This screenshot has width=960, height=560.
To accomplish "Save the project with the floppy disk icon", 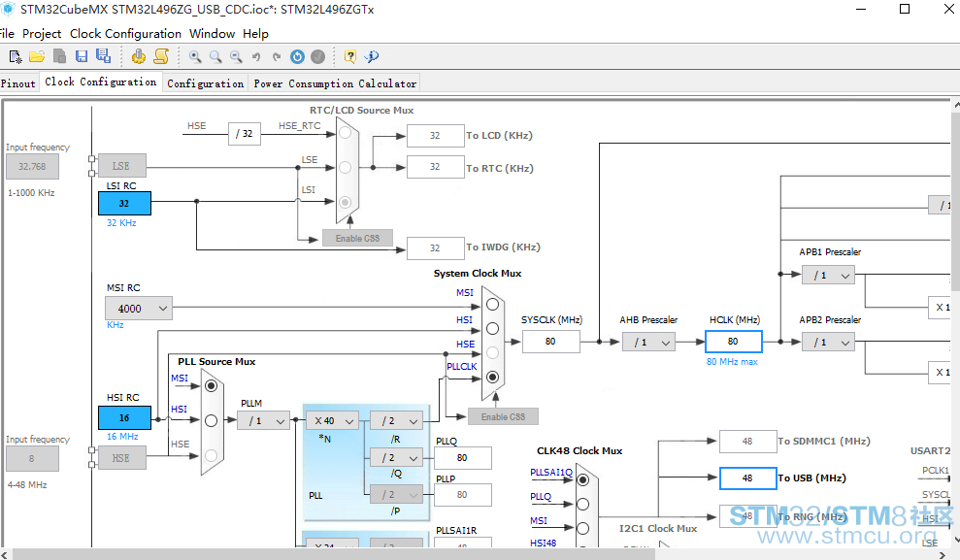I will pyautogui.click(x=82, y=56).
